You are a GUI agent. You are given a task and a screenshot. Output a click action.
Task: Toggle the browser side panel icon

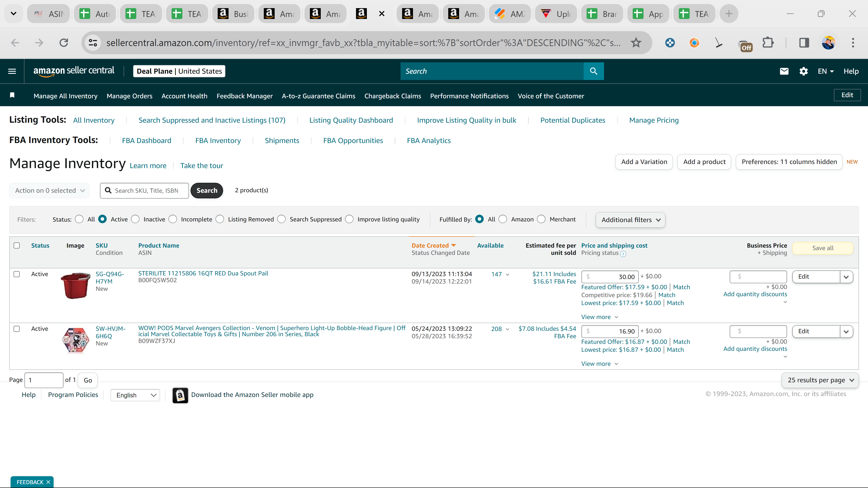pyautogui.click(x=804, y=43)
